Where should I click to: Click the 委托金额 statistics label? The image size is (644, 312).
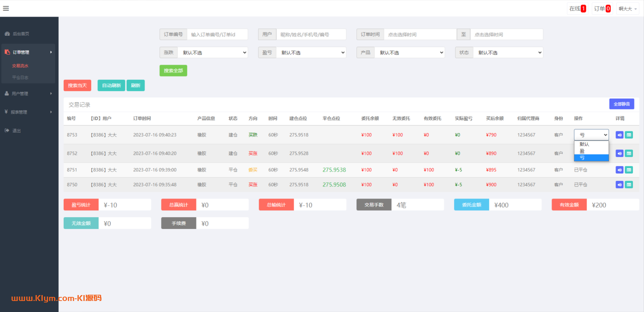click(x=471, y=205)
